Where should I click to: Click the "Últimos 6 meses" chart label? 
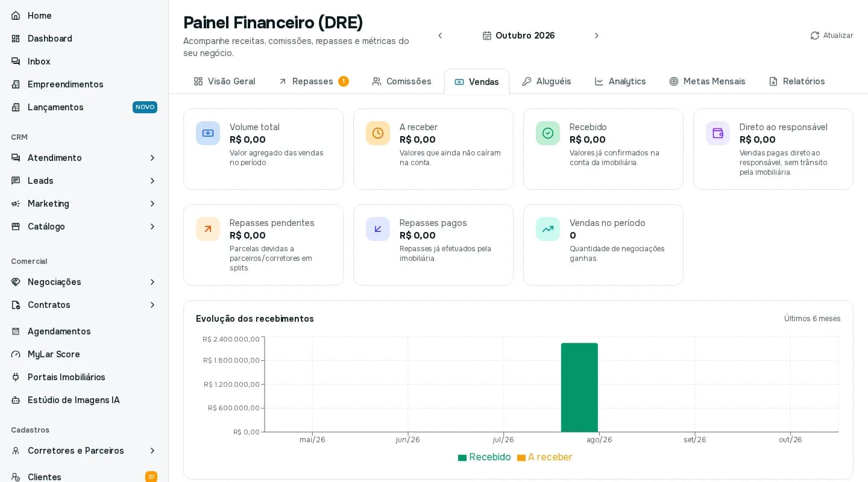point(812,319)
